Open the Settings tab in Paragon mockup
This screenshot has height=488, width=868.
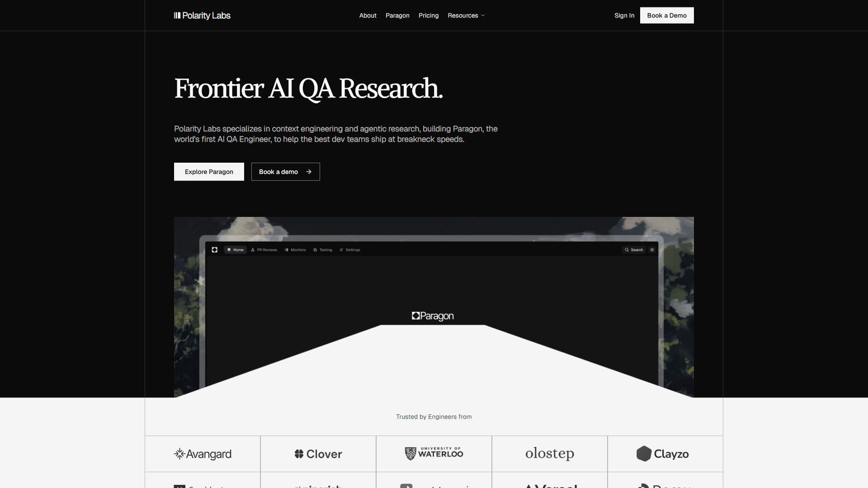pos(350,250)
